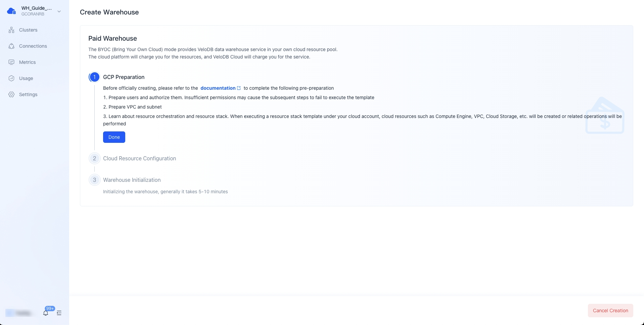Open the Clusters menu item
The image size is (644, 325).
[x=28, y=30]
